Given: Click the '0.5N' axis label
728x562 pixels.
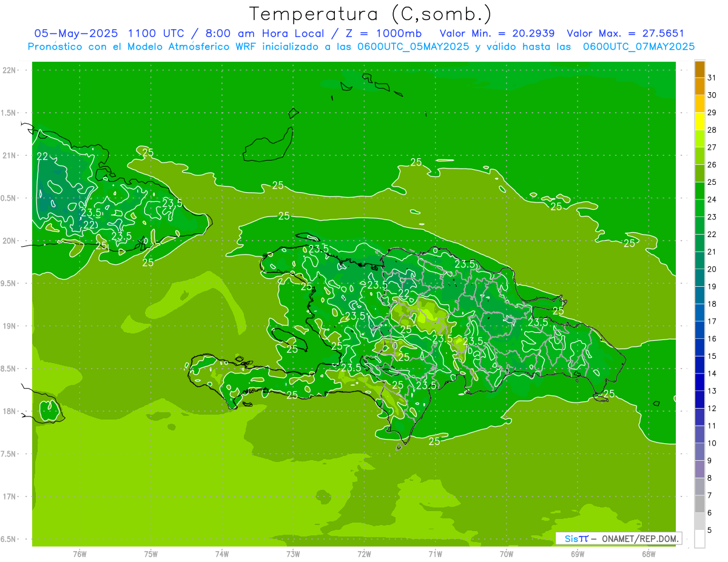Looking at the screenshot, I should point(9,198).
